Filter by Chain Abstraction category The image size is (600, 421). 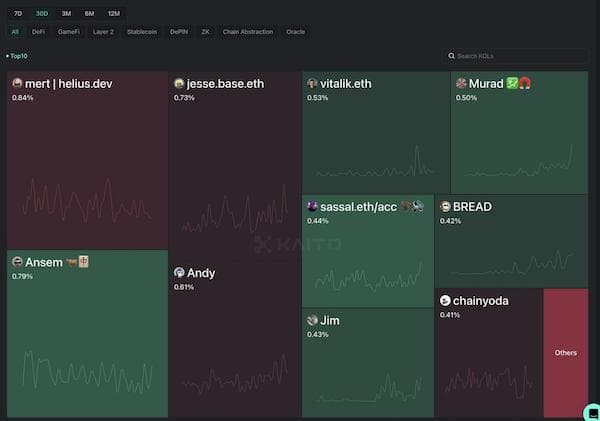point(248,32)
